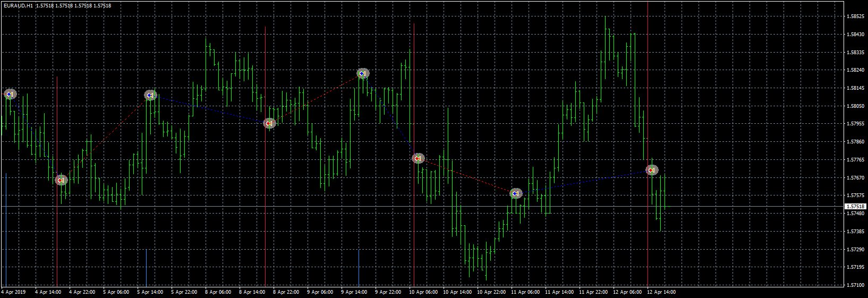Screen dimensions: 868x298
Task: Click the 10 Apr 14:00 time label
Action: [x=457, y=292]
